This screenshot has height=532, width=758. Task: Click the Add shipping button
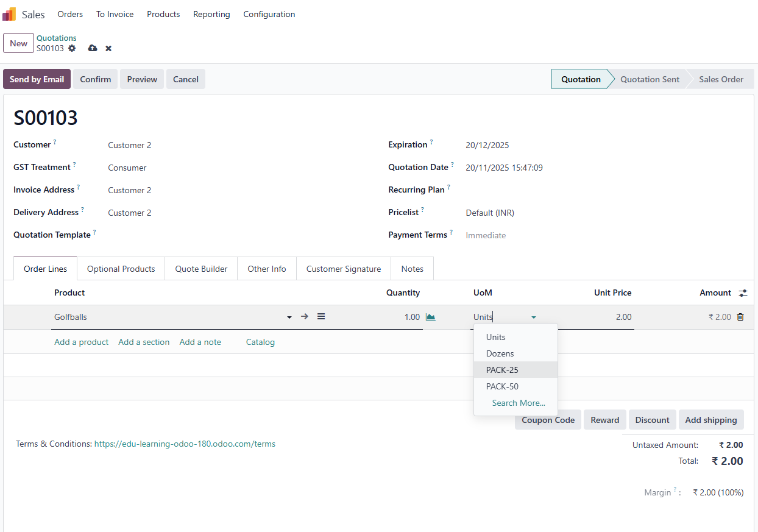710,420
